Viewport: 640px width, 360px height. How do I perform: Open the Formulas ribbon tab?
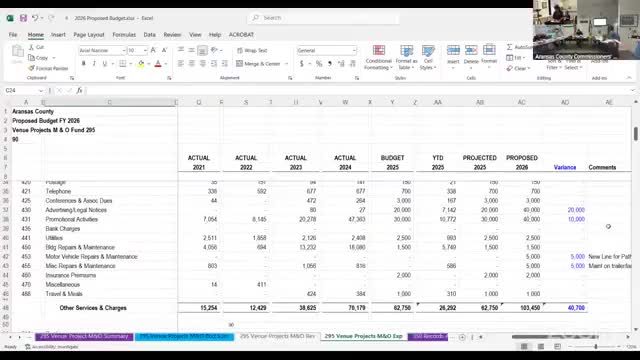pyautogui.click(x=124, y=35)
